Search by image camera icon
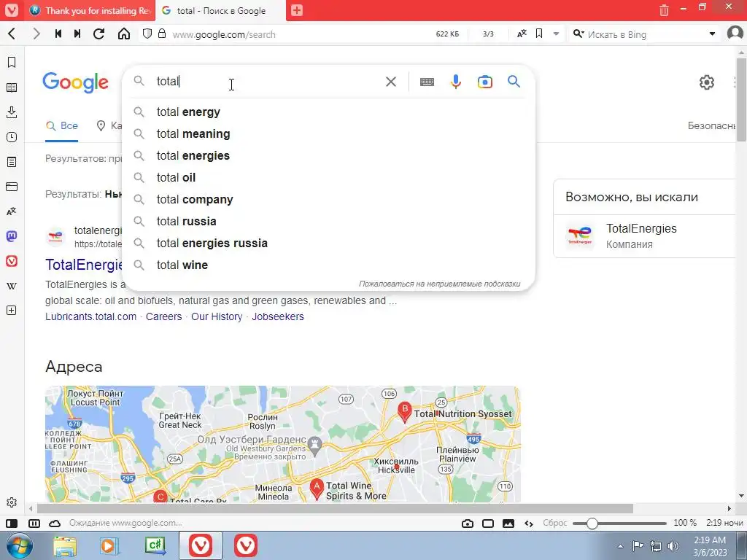This screenshot has width=747, height=560. pos(485,82)
